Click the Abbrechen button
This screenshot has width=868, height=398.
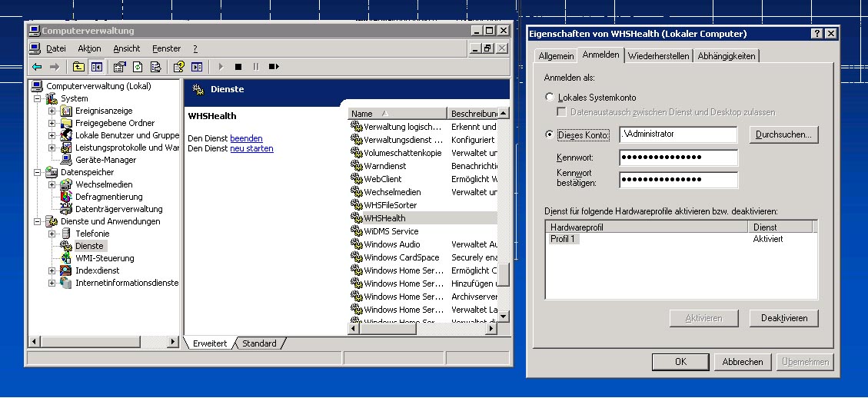click(743, 362)
